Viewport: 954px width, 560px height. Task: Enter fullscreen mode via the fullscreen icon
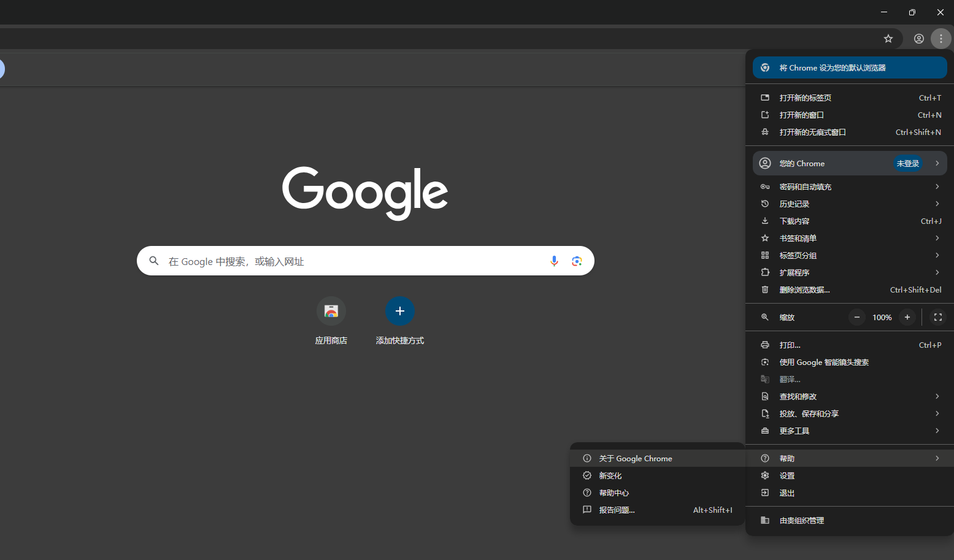(937, 317)
